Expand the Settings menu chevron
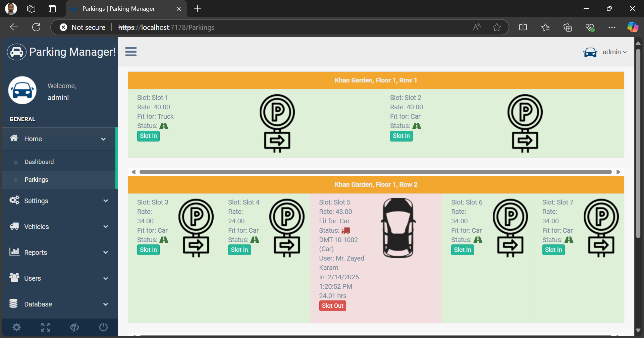The image size is (644, 338). pos(106,201)
